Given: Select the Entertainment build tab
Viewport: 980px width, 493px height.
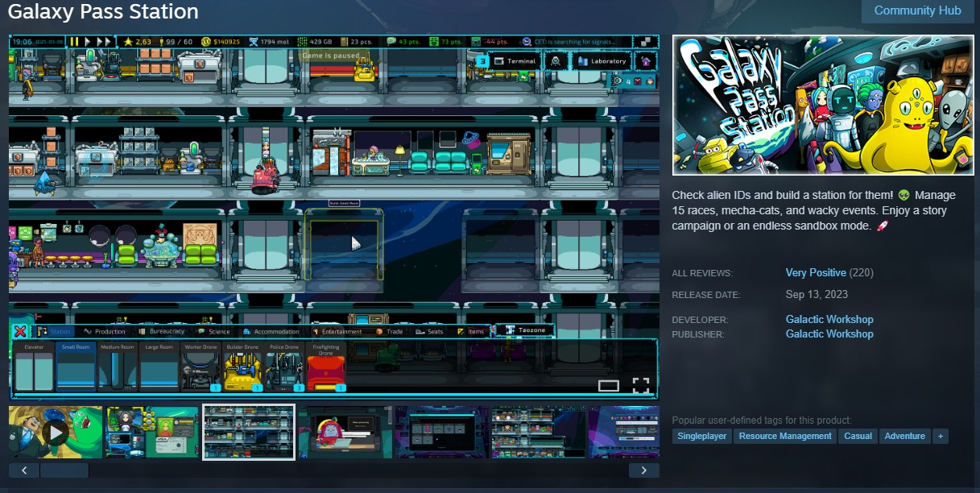Looking at the screenshot, I should click(x=338, y=331).
